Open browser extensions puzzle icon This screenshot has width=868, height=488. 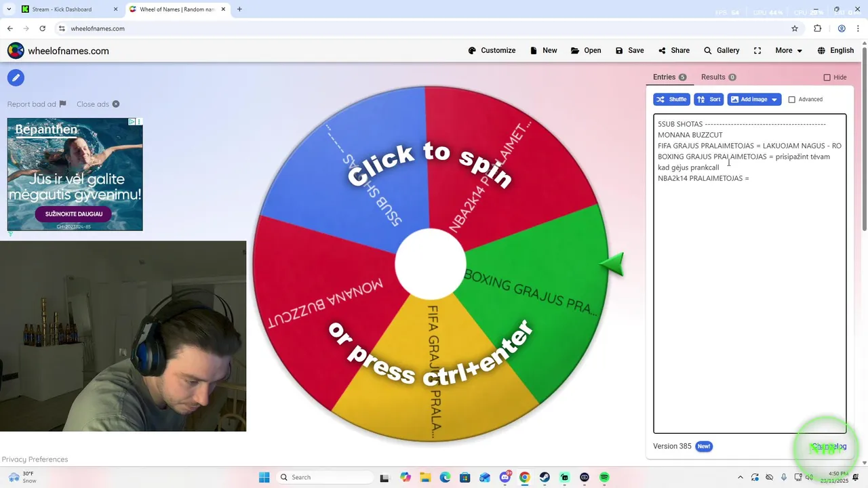(817, 28)
